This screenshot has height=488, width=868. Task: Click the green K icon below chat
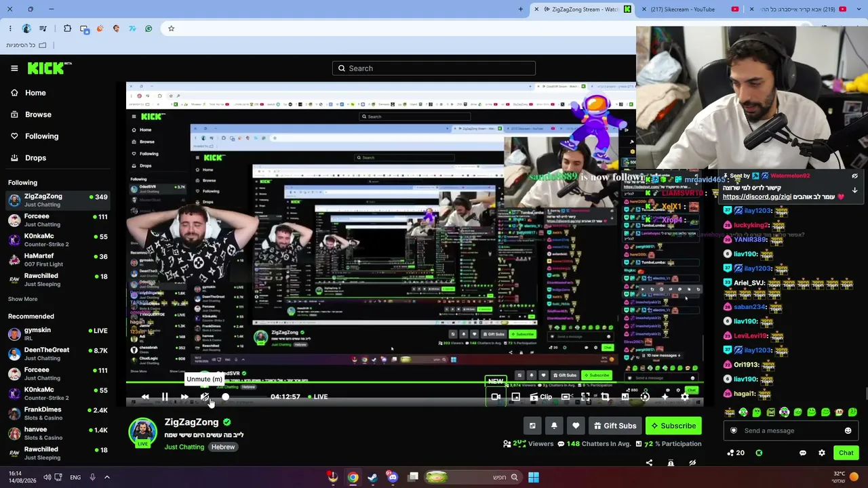pyautogui.click(x=759, y=453)
